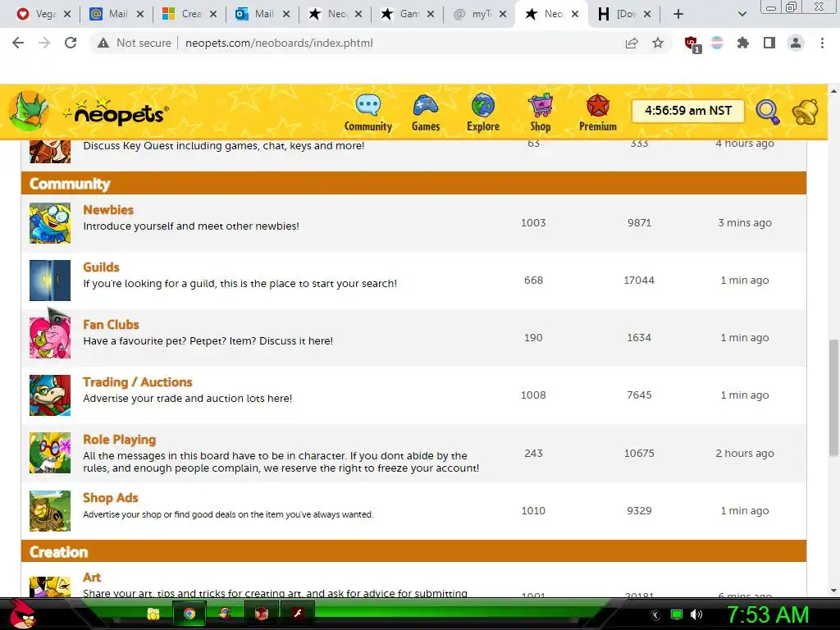Screen dimensions: 840x630
Task: Click the scrollbar down arrow
Action: [x=833, y=591]
